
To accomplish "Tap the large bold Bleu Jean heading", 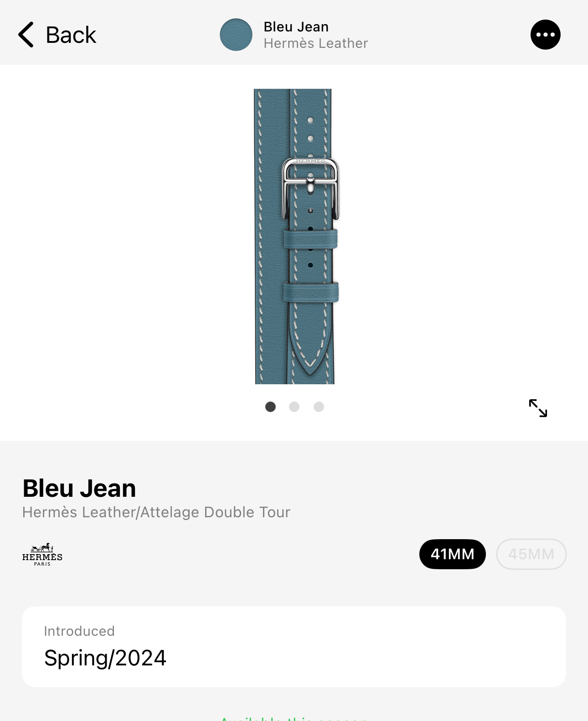I will coord(79,488).
